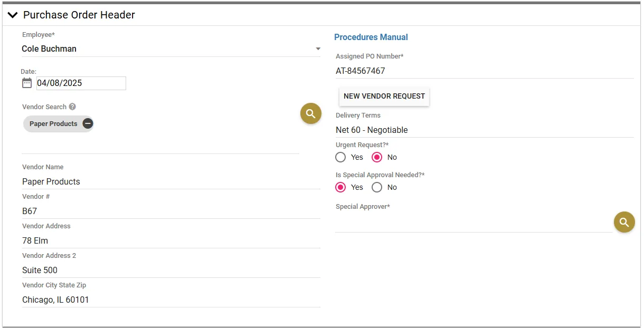The width and height of the screenshot is (644, 328).
Task: Click the Vendor Name field Paper Products
Action: (171, 181)
